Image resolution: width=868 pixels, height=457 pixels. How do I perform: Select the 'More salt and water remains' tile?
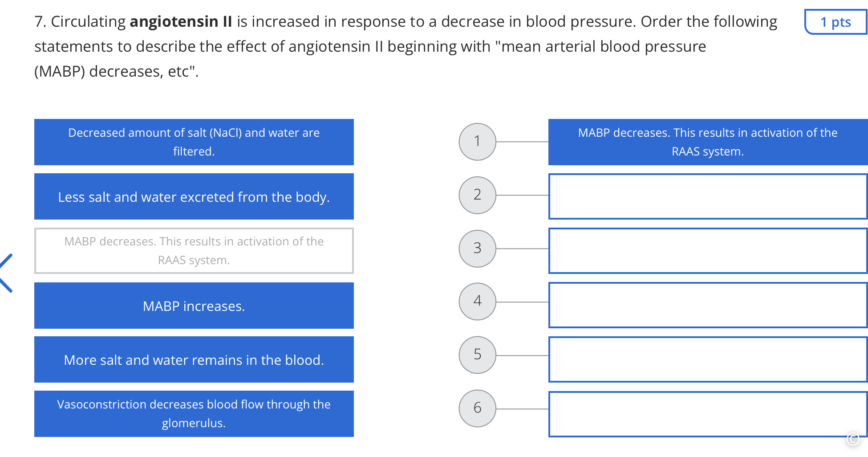(x=194, y=359)
